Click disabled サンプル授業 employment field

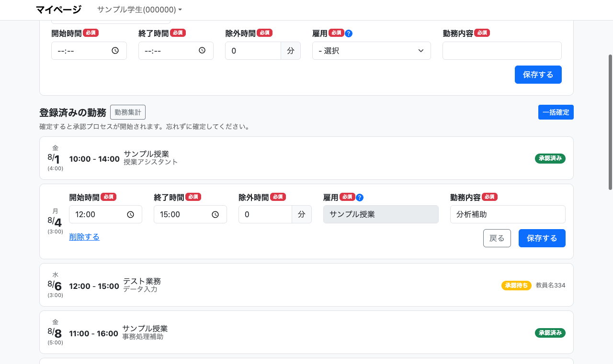pyautogui.click(x=381, y=214)
